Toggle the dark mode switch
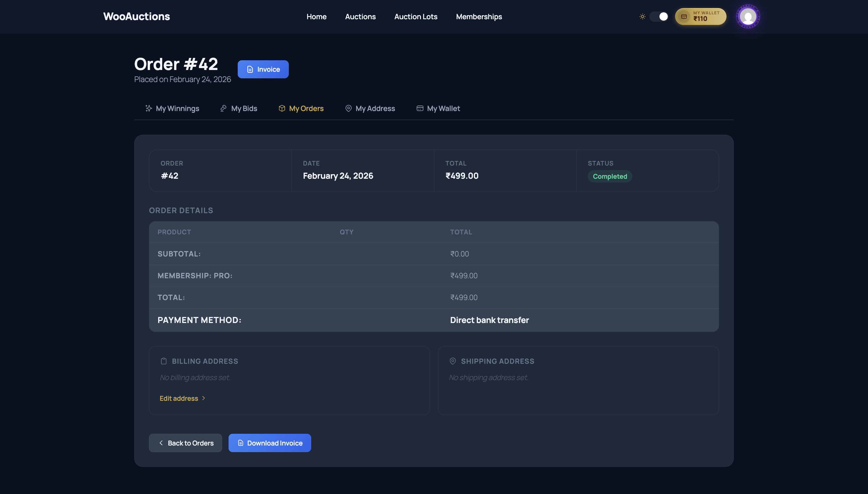 [658, 16]
